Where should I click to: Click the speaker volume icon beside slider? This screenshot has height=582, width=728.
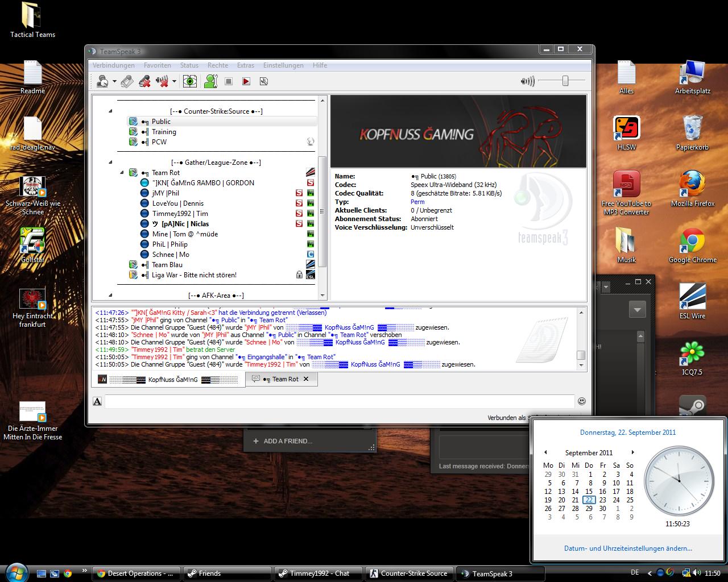(528, 81)
